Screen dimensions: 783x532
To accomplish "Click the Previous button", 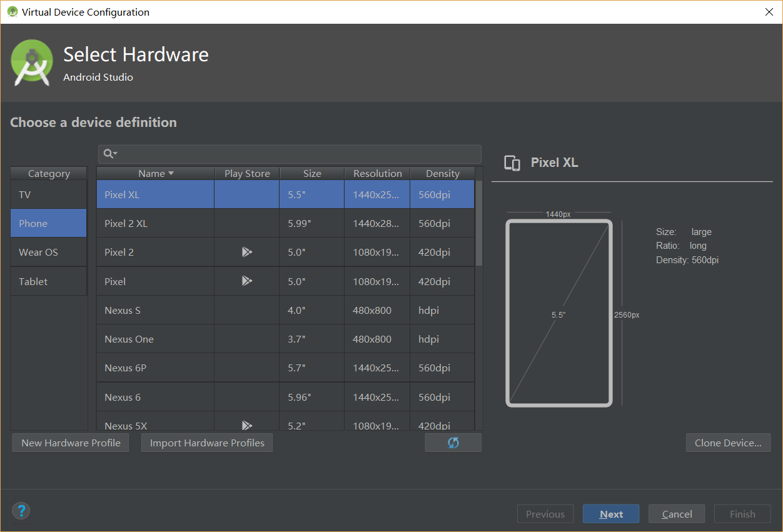I will 545,514.
